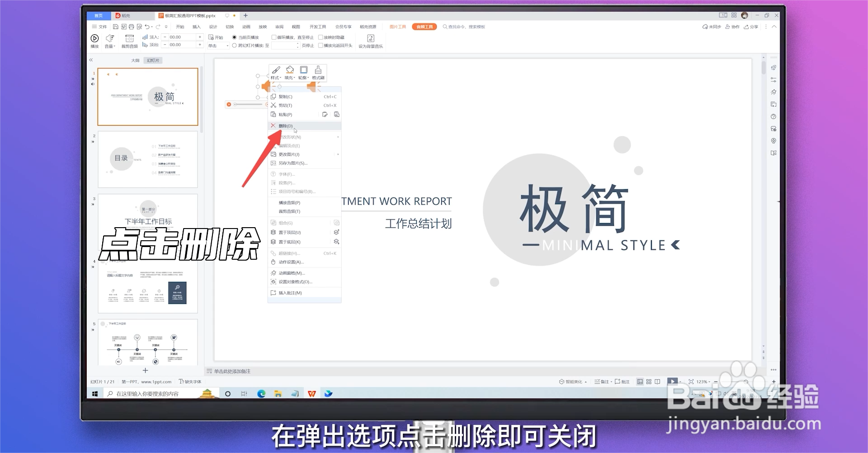Open the 插入 ribbon tab
The width and height of the screenshot is (868, 453).
click(x=196, y=27)
